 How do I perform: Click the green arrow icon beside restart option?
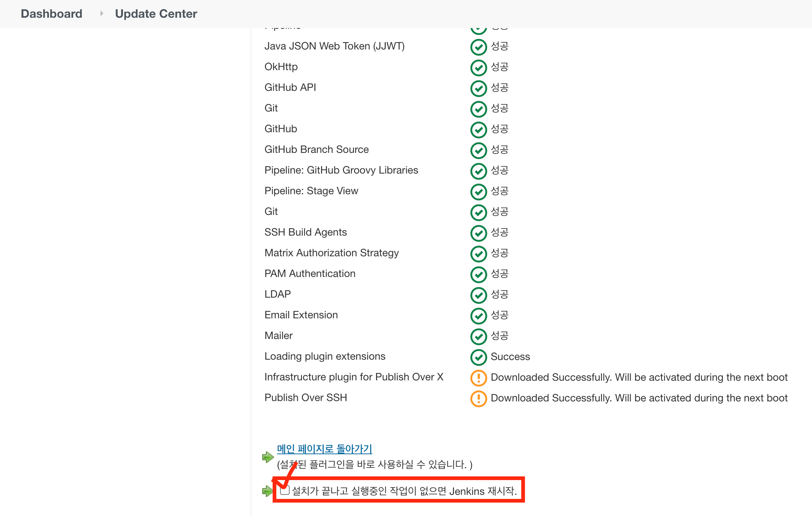[267, 491]
